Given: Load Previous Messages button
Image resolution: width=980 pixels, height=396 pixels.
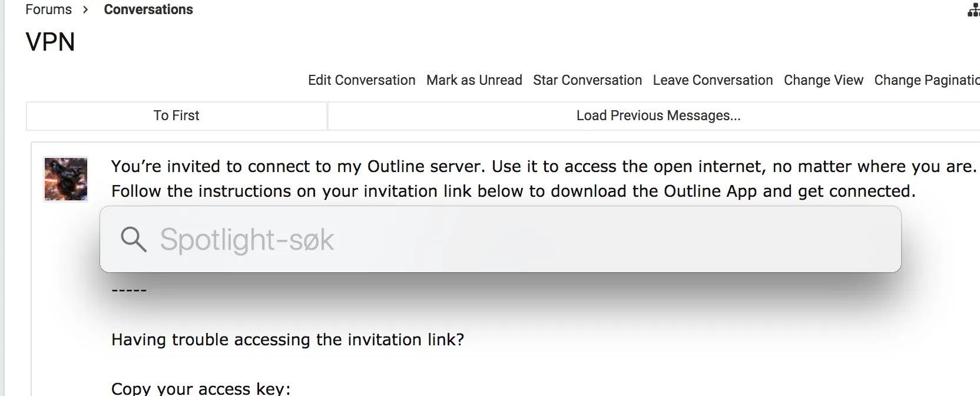Looking at the screenshot, I should 658,115.
